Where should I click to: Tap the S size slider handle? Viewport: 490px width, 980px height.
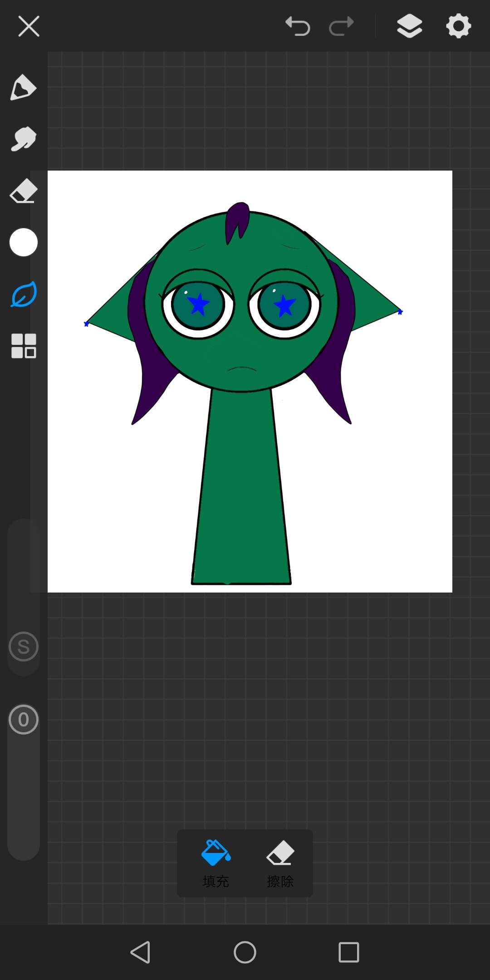coord(23,647)
